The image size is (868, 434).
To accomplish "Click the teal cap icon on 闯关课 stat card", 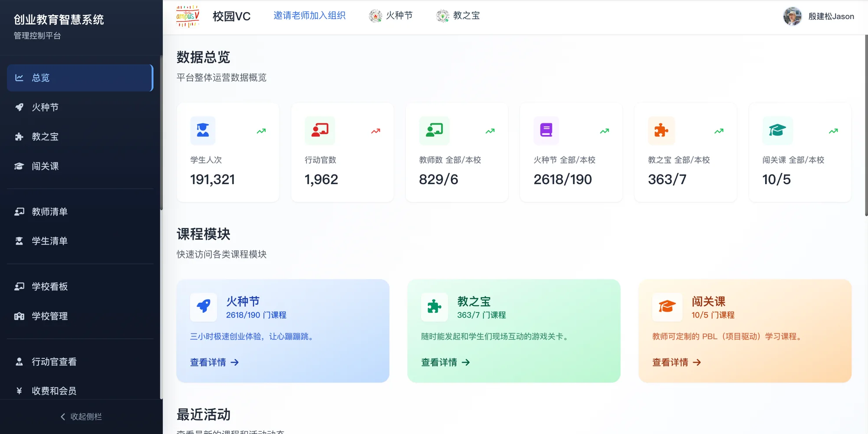I will 778,130.
